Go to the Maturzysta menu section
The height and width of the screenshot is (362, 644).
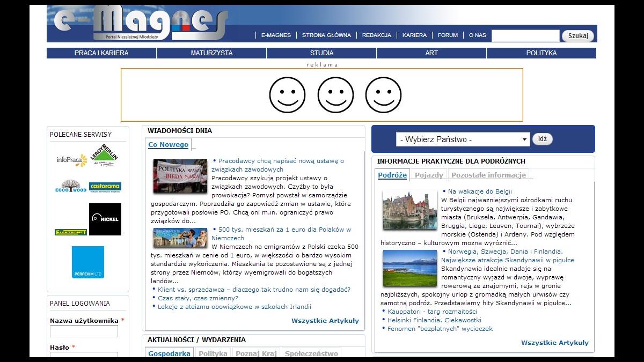click(x=211, y=53)
